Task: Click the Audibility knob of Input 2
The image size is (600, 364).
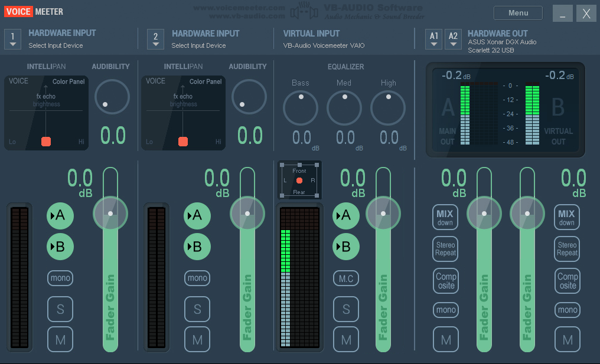Action: (249, 97)
